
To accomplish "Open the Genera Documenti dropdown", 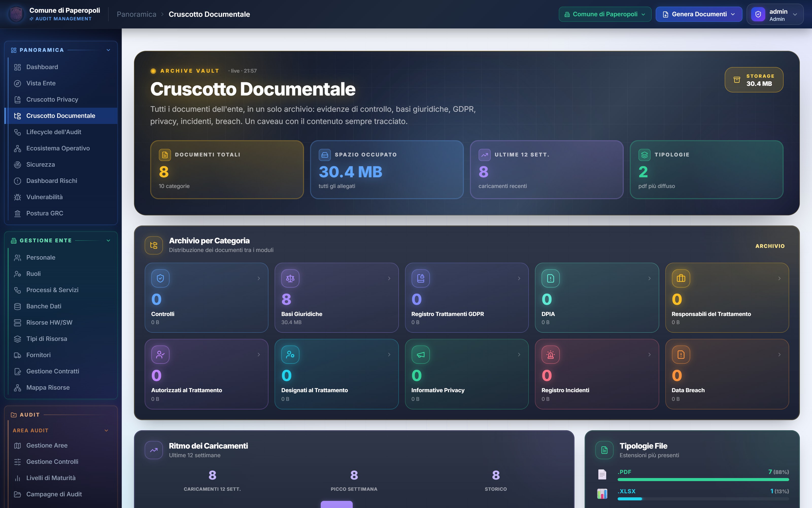I will [699, 14].
